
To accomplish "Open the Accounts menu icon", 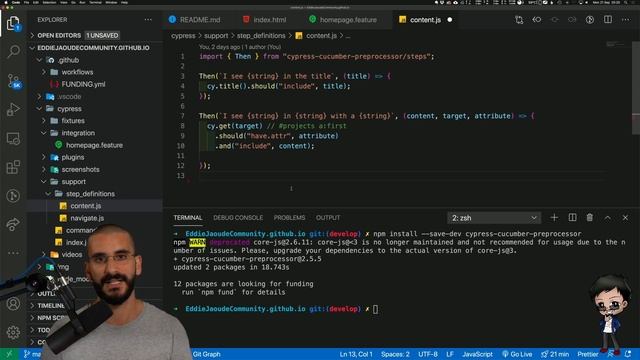I will pyautogui.click(x=13, y=304).
